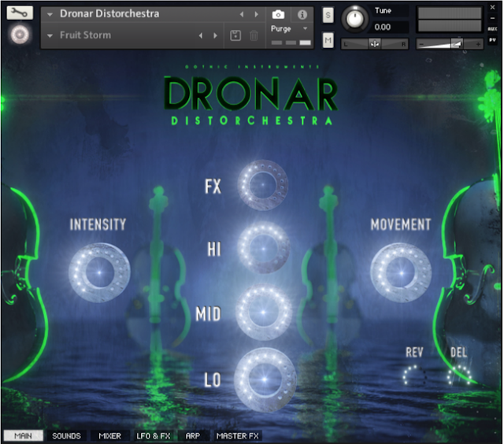Go to previous instrument arrow
Image resolution: width=504 pixels, height=444 pixels.
point(242,14)
